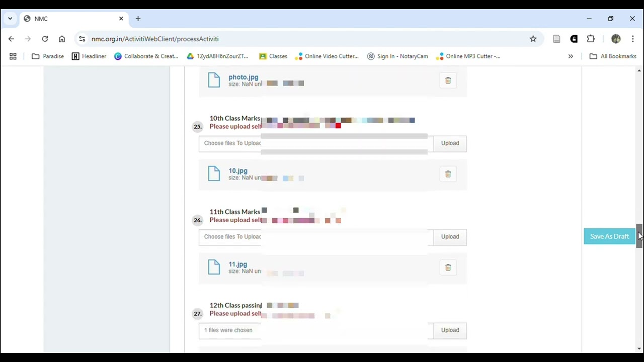Choose files for 10th Class Marks
The width and height of the screenshot is (644, 362).
point(316,143)
